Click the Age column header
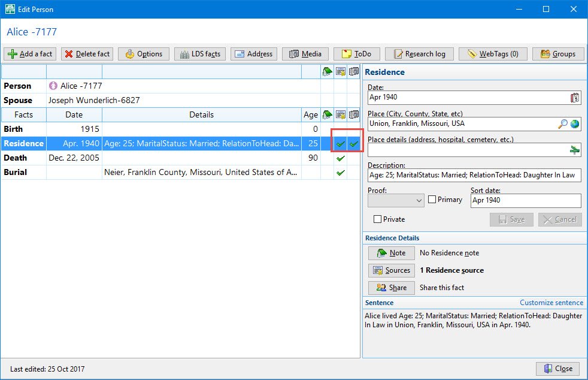This screenshot has width=588, height=380. 311,114
